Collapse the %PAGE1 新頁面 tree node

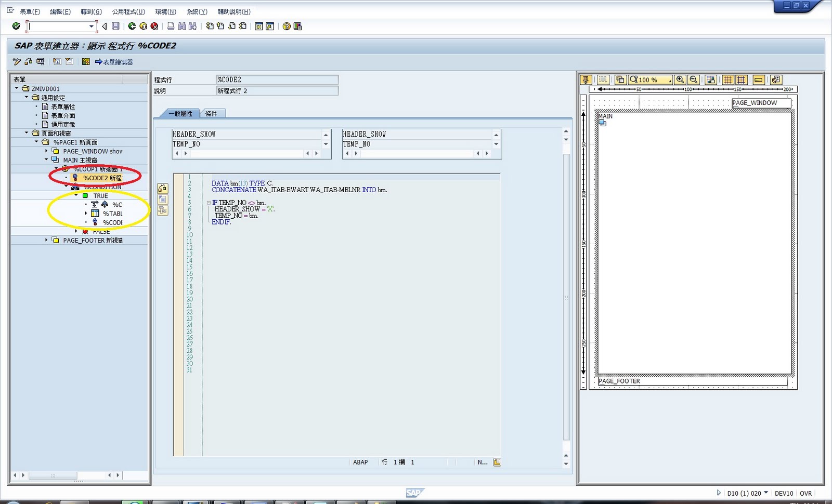click(37, 141)
